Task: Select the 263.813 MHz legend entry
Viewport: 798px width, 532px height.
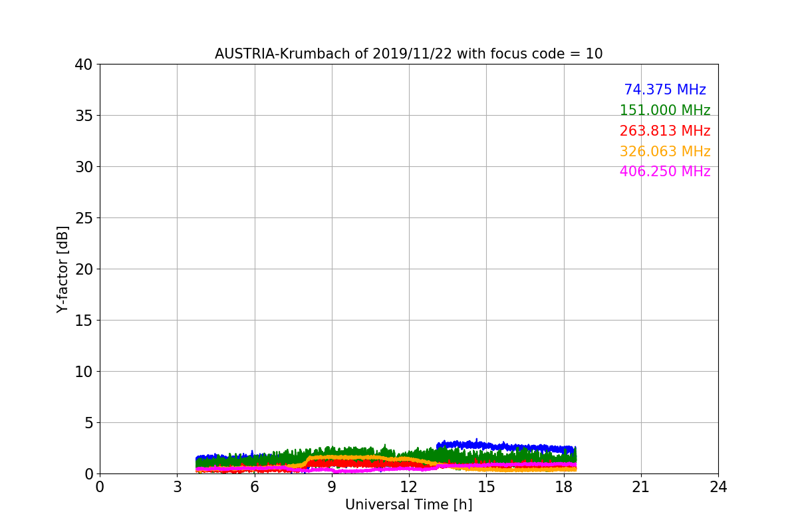Action: pyautogui.click(x=665, y=131)
